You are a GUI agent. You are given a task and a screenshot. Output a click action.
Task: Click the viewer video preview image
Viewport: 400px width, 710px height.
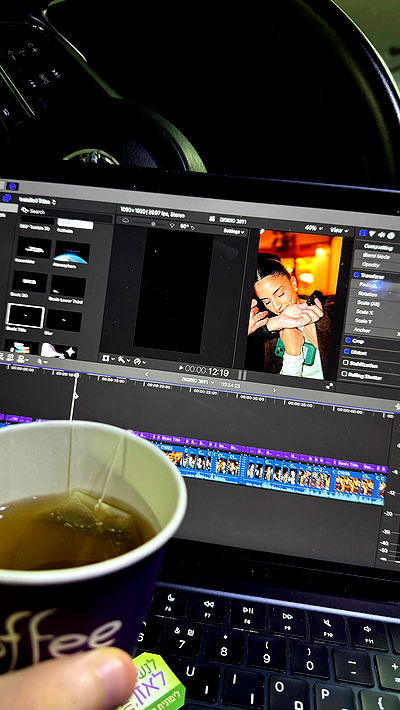pos(294,306)
